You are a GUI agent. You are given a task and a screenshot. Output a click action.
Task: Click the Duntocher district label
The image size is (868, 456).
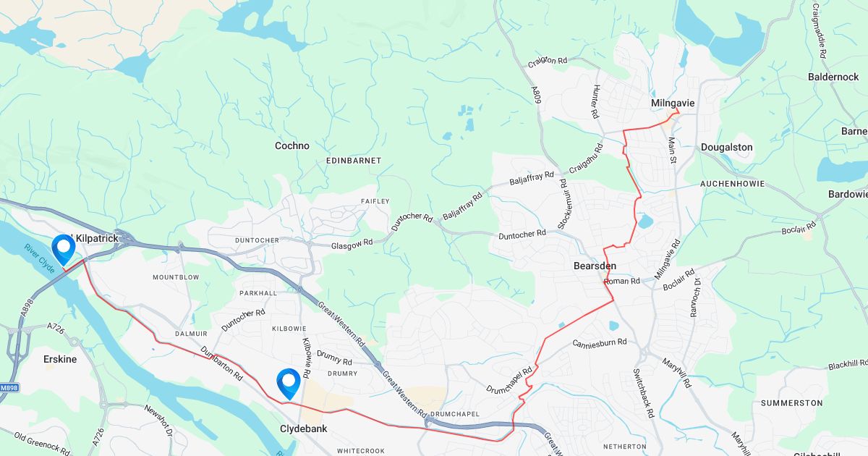click(x=257, y=240)
